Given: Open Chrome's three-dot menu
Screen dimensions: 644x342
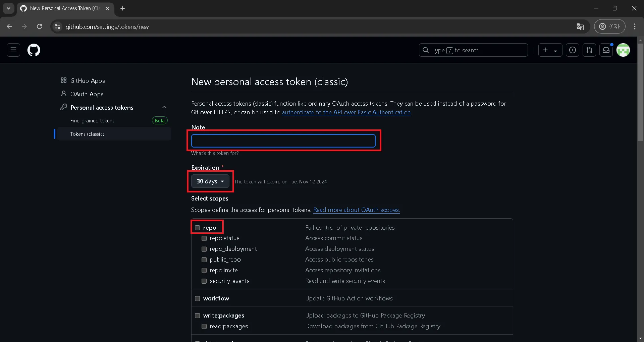Looking at the screenshot, I should point(635,26).
